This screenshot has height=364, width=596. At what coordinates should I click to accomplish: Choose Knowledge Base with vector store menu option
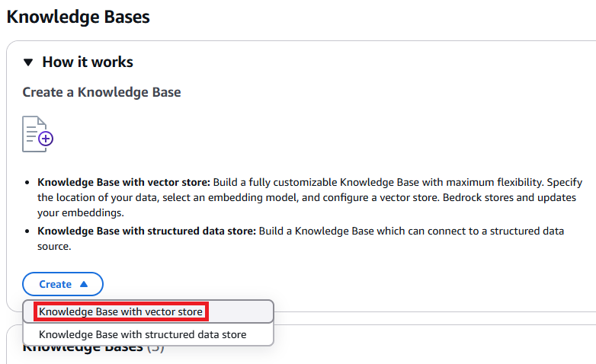coord(120,311)
